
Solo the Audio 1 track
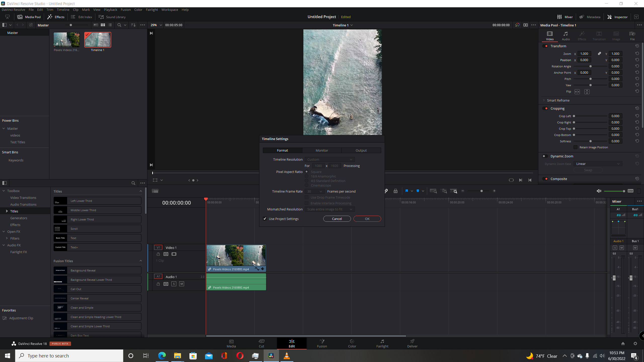tap(174, 284)
